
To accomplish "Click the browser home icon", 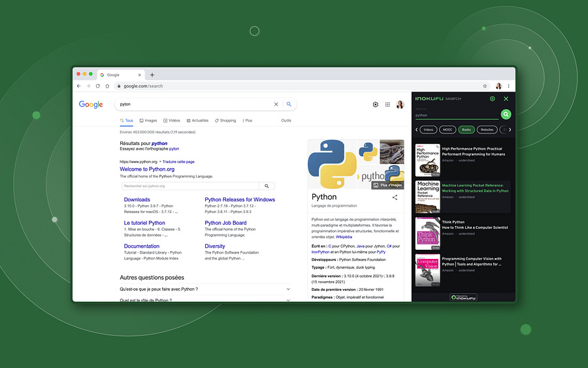I will coord(107,86).
